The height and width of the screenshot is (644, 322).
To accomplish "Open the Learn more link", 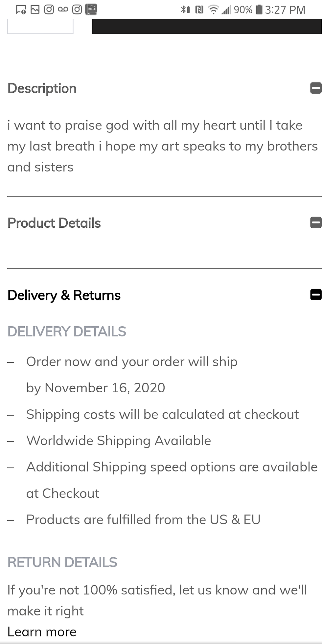I will [x=42, y=632].
